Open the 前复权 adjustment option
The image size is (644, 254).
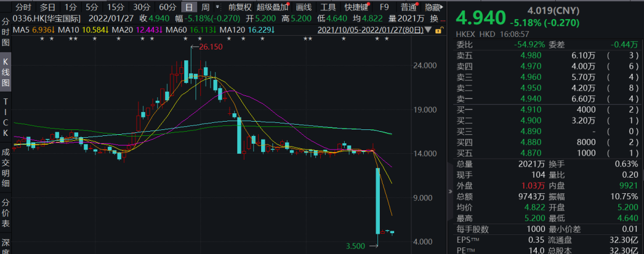click(x=240, y=7)
